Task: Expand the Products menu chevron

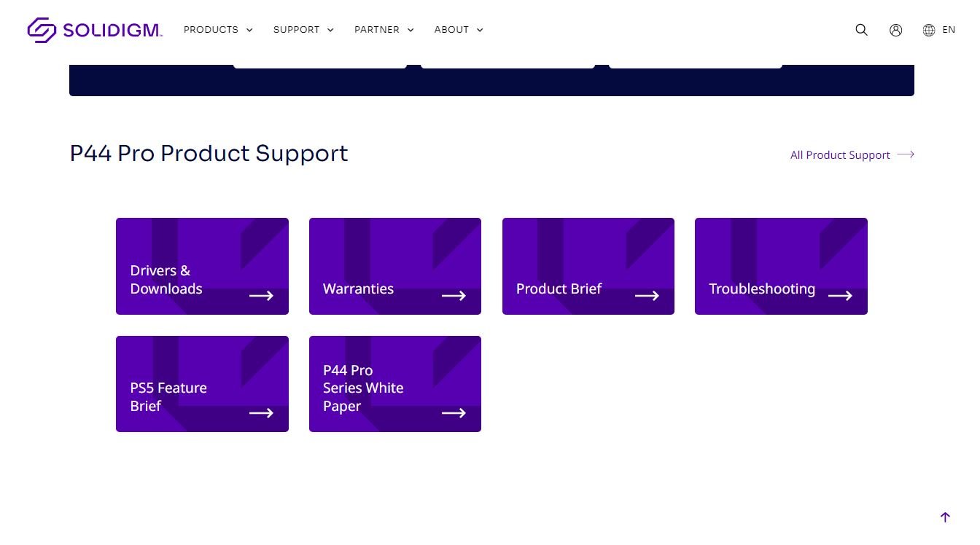Action: click(249, 30)
